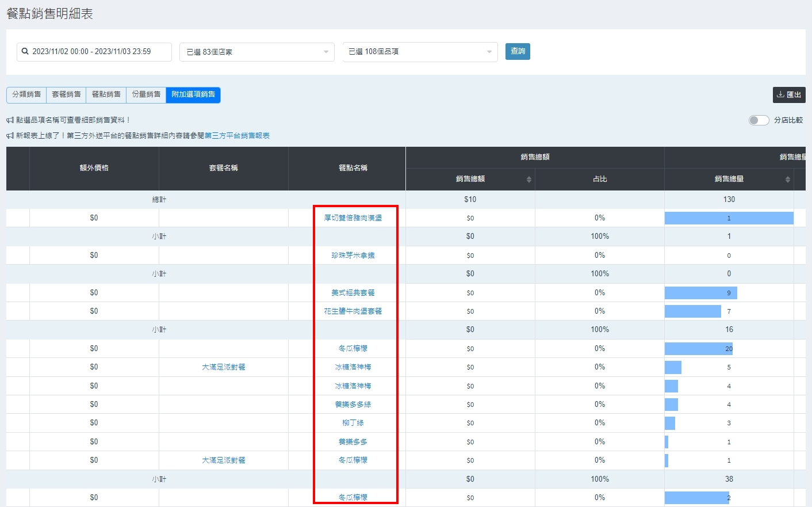Open the 第三方平台銷售報表 link
The width and height of the screenshot is (812, 507).
[237, 136]
